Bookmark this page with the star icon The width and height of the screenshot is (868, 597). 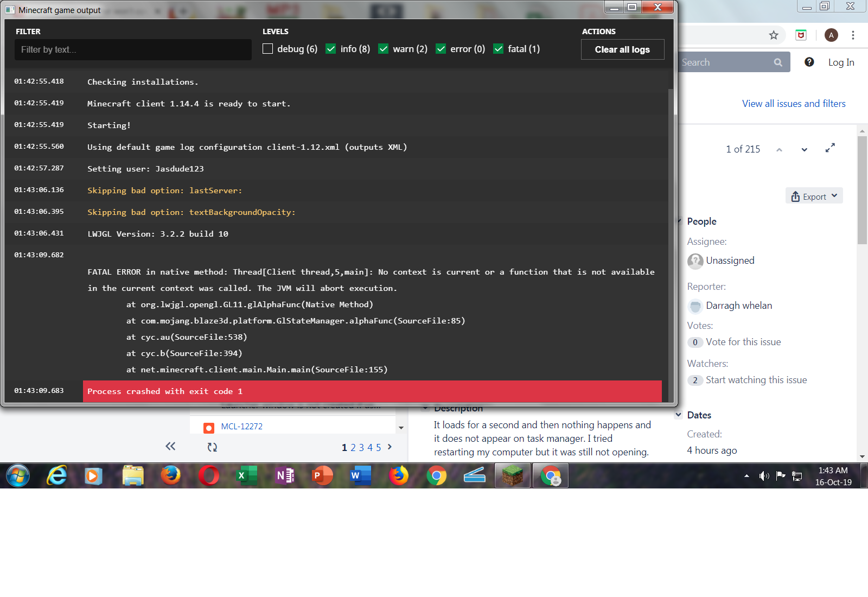tap(774, 35)
